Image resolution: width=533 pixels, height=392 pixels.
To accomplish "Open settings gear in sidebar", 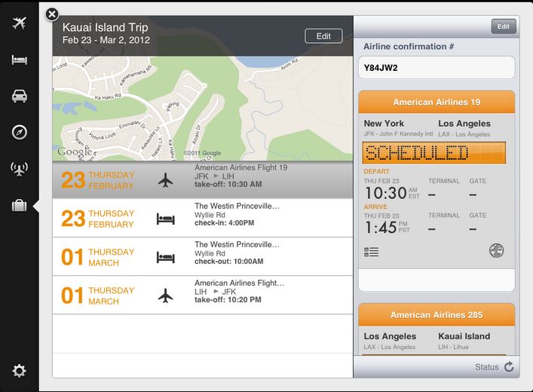I will (19, 371).
